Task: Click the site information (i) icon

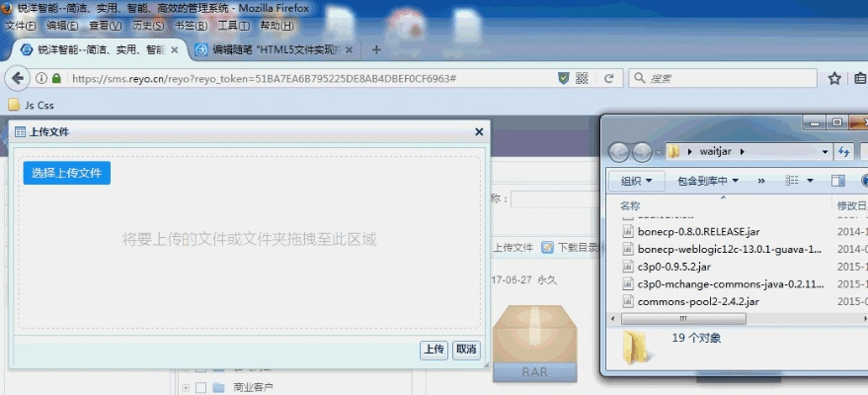Action: click(41, 79)
